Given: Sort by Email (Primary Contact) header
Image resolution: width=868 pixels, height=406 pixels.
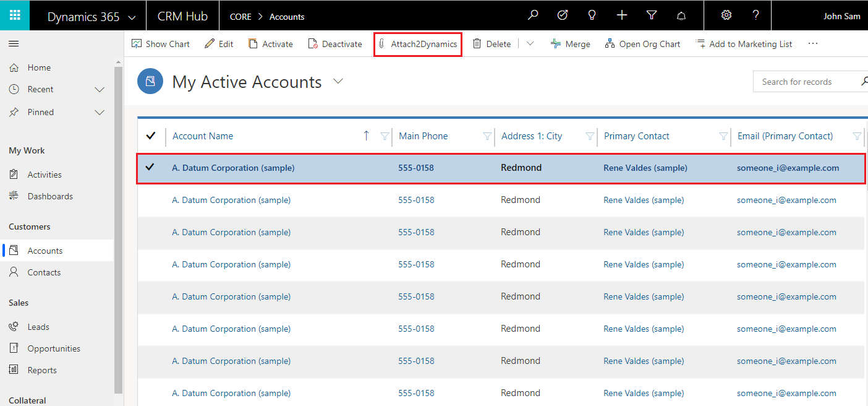Looking at the screenshot, I should 785,136.
